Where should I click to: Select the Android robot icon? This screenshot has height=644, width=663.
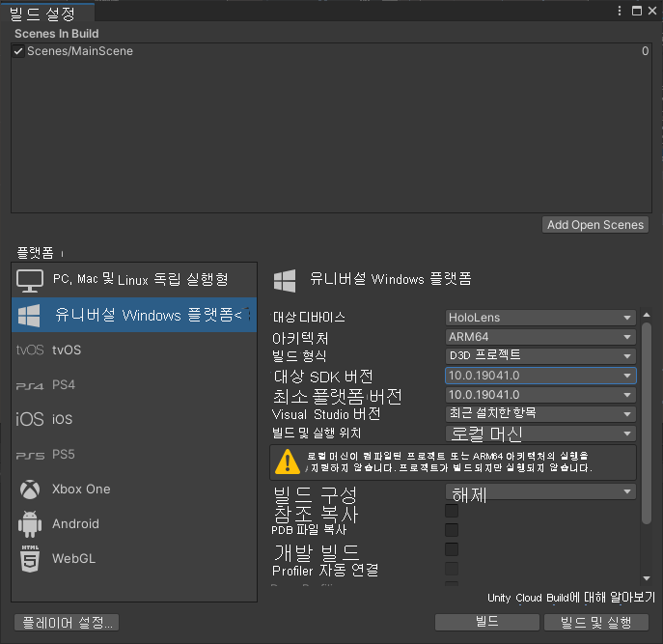pyautogui.click(x=30, y=524)
